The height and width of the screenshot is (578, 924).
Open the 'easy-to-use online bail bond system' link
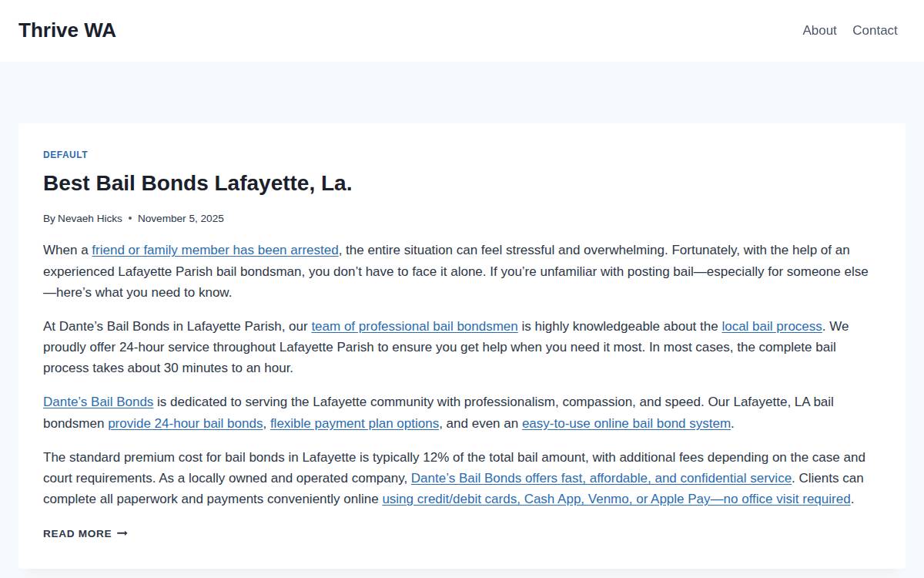pos(626,423)
